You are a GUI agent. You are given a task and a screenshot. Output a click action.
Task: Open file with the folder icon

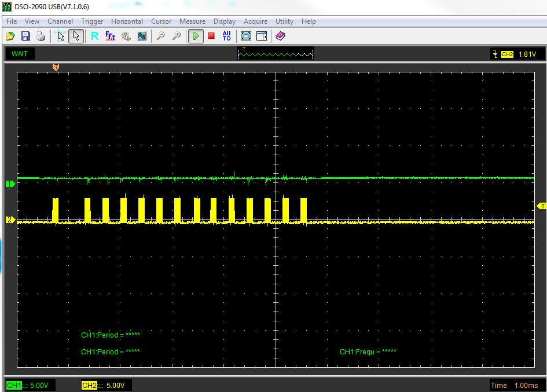point(10,36)
